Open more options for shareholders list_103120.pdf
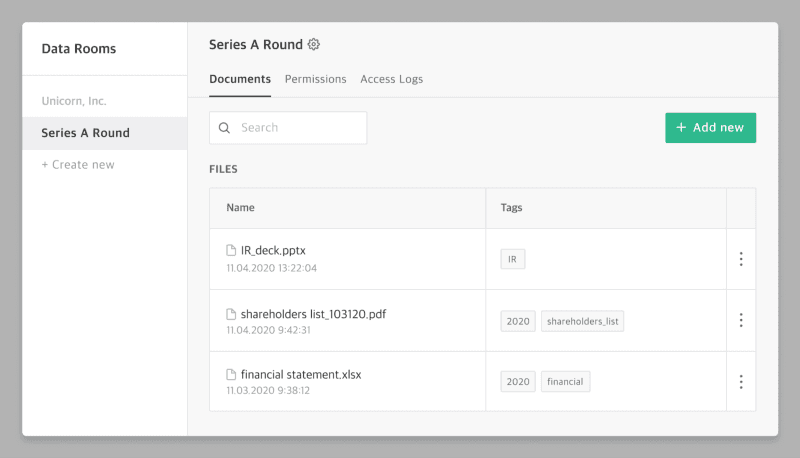This screenshot has height=458, width=800. (741, 320)
